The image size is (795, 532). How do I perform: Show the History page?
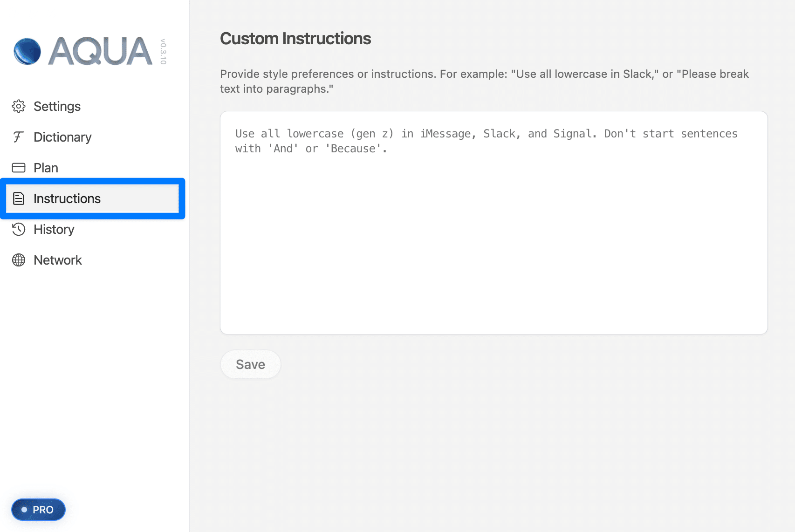54,229
